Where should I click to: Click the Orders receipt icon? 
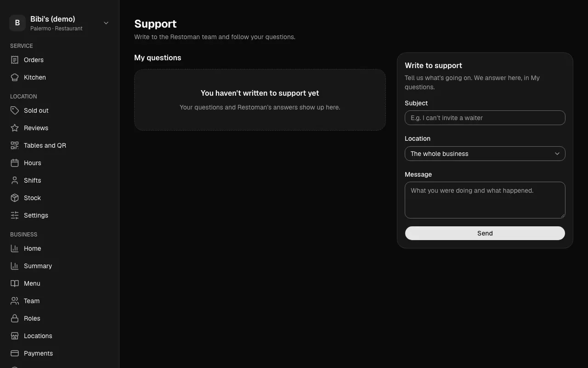tap(15, 60)
